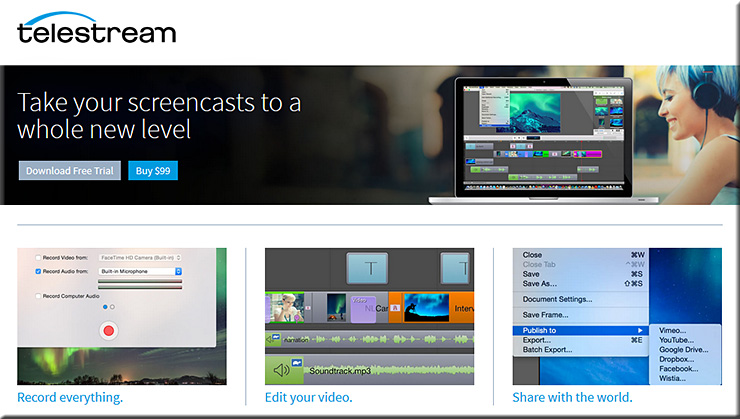Uncheck the Record Audio from checkbox
Screen dimensions: 740x419
[38, 271]
